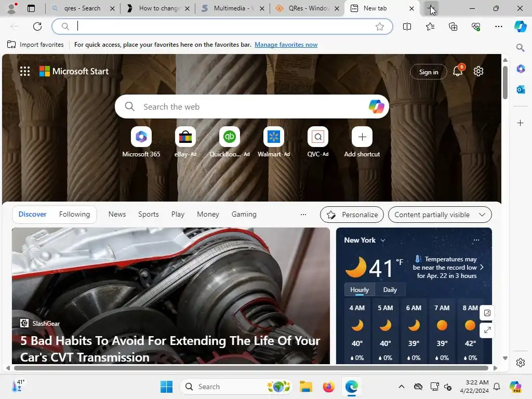The image size is (532, 399).
Task: Open Settings and more ellipsis menu
Action: point(499,26)
